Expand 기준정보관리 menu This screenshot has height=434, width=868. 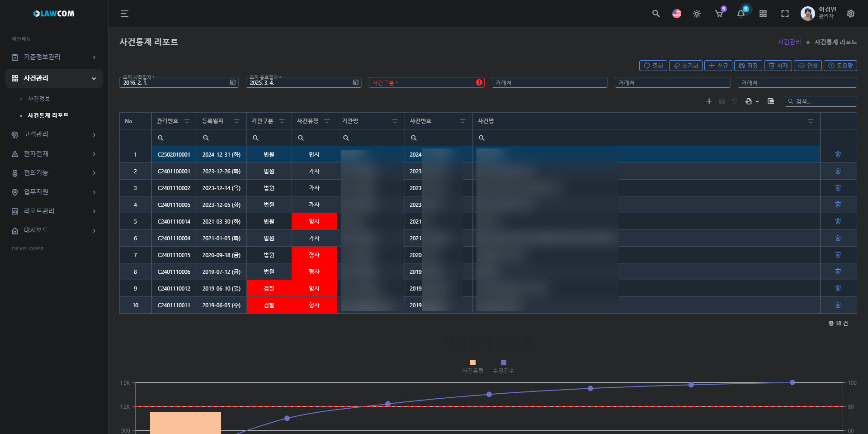[54, 57]
